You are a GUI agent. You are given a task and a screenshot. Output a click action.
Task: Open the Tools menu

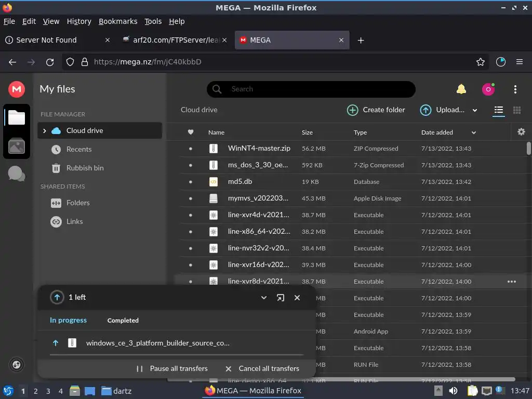tap(153, 21)
